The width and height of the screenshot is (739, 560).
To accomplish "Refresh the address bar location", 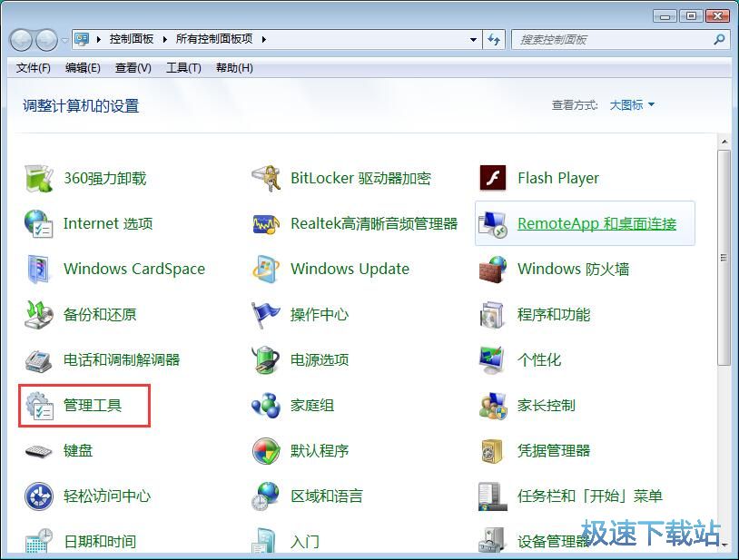I will click(x=494, y=40).
